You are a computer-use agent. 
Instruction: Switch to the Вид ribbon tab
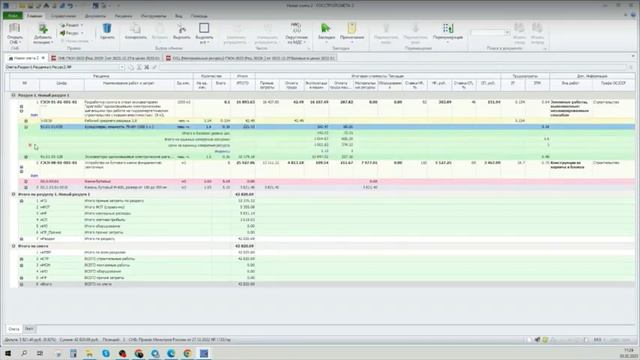[179, 16]
